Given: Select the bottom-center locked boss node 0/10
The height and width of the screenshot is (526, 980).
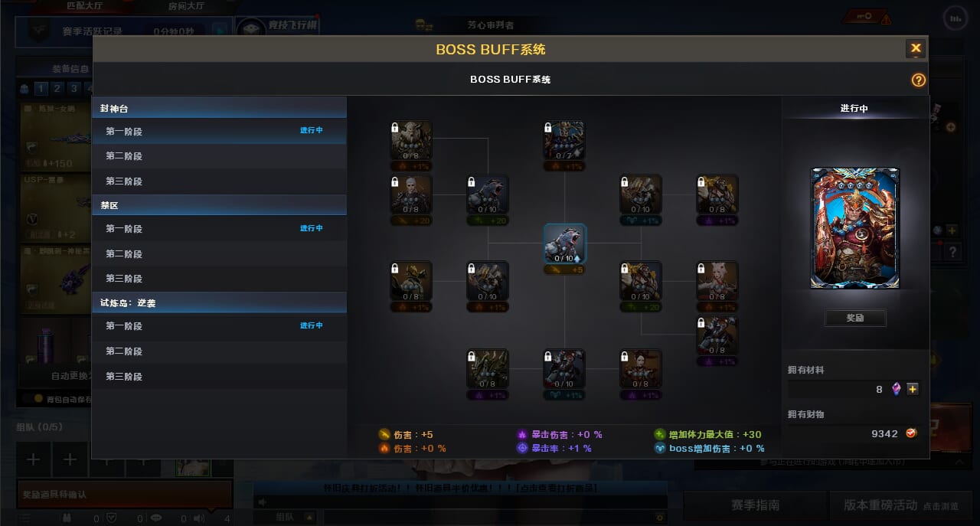Looking at the screenshot, I should (564, 369).
